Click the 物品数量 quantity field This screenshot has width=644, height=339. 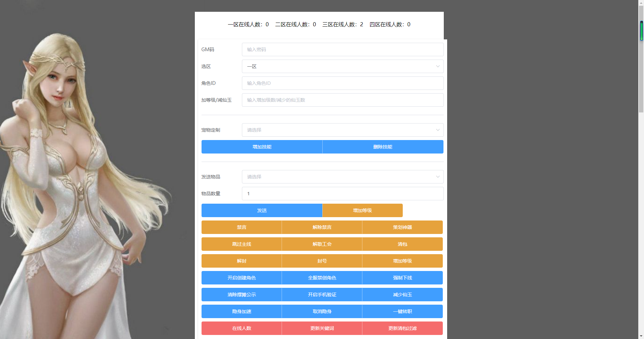click(342, 194)
